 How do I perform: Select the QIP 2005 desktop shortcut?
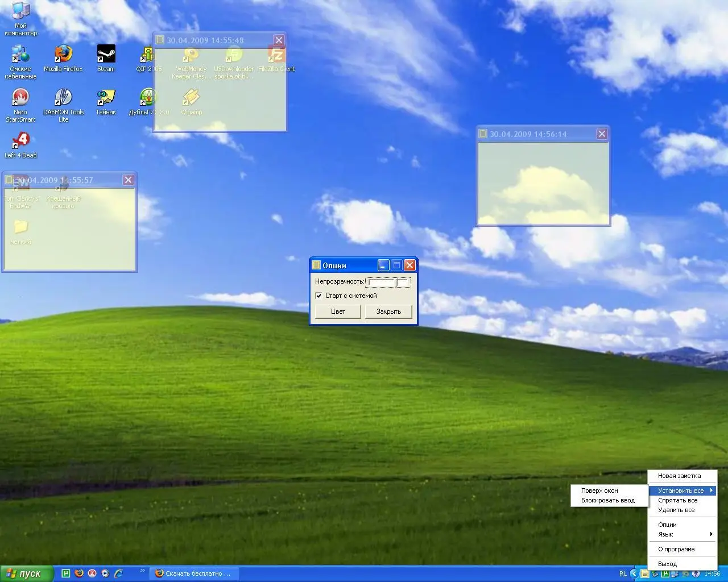tap(148, 59)
